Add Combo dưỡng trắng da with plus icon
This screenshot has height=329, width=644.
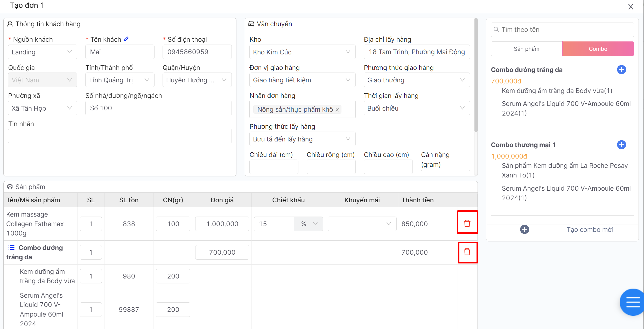(621, 70)
